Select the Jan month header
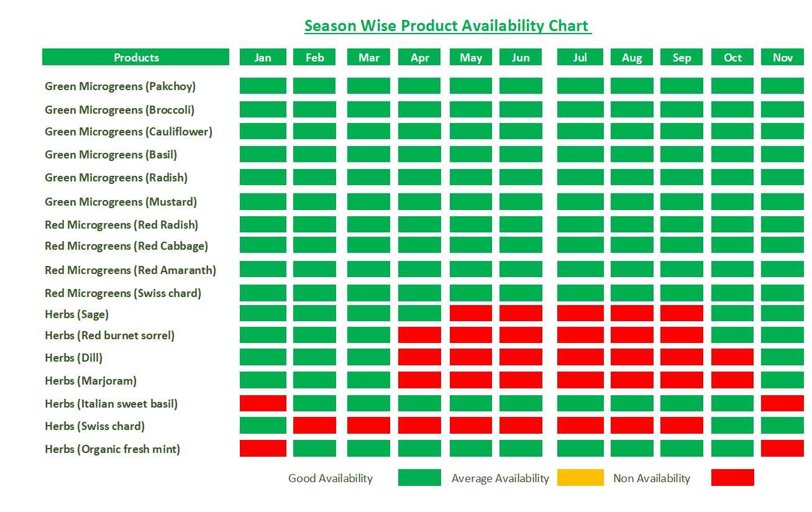Image resolution: width=812 pixels, height=512 pixels. (263, 58)
